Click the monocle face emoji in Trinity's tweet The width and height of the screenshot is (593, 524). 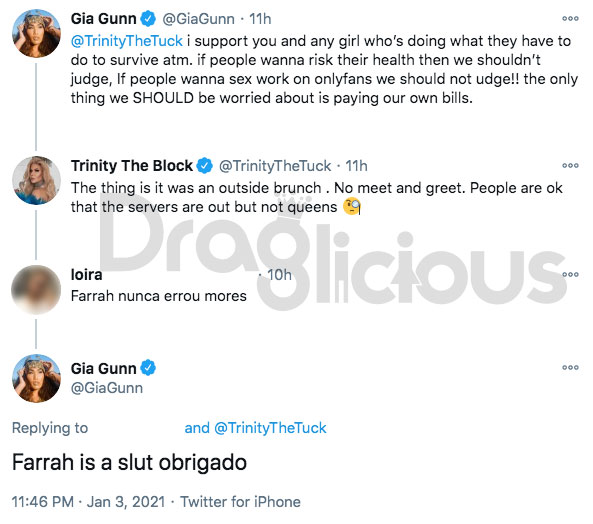pyautogui.click(x=351, y=206)
